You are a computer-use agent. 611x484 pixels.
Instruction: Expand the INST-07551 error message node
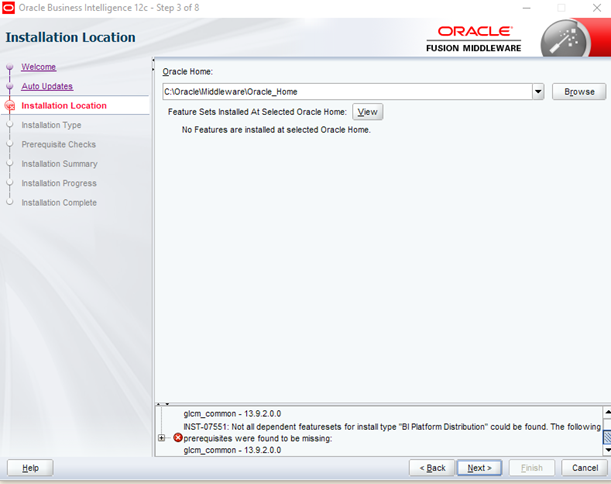[x=161, y=438]
